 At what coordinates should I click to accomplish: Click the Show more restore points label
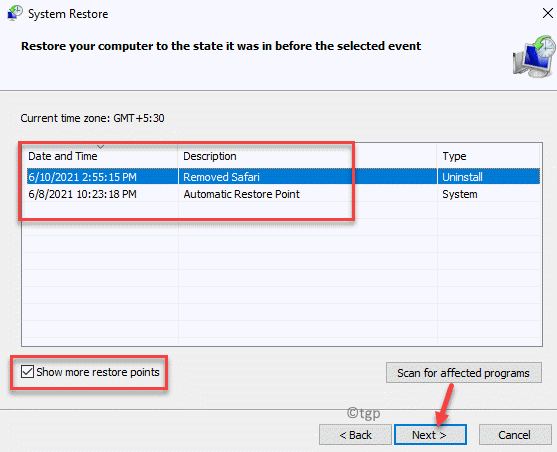[98, 372]
